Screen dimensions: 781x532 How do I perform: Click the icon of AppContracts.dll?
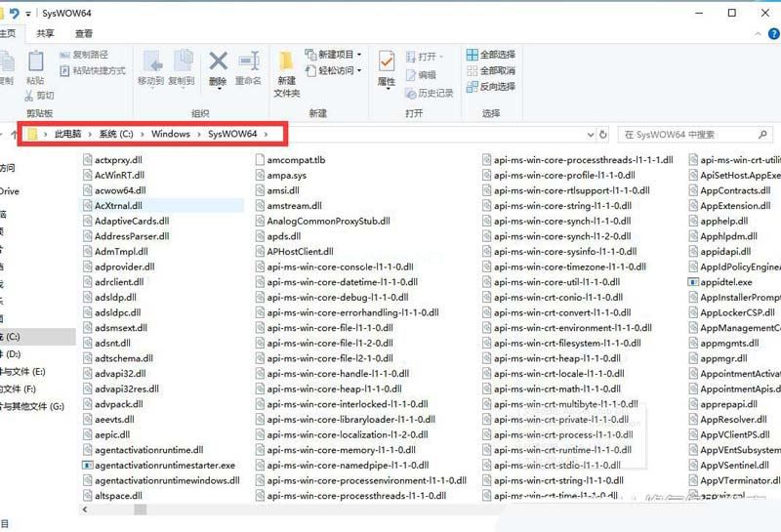coord(693,190)
